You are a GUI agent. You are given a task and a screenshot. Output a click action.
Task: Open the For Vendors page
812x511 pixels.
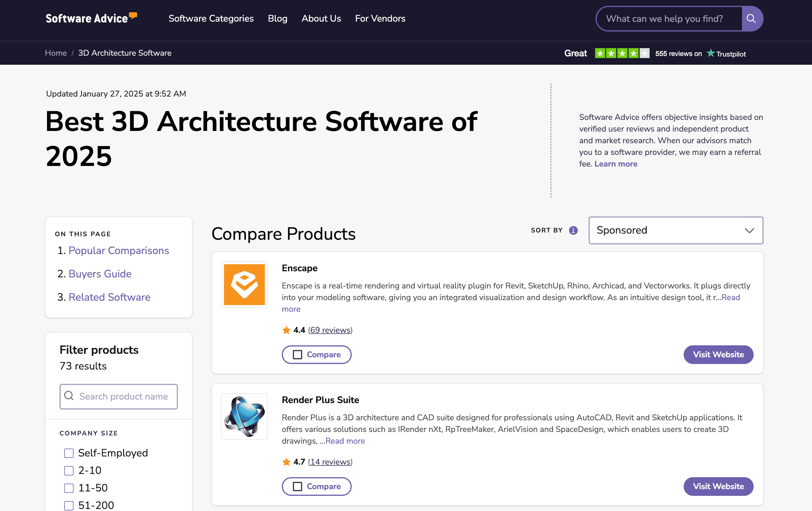(x=380, y=19)
